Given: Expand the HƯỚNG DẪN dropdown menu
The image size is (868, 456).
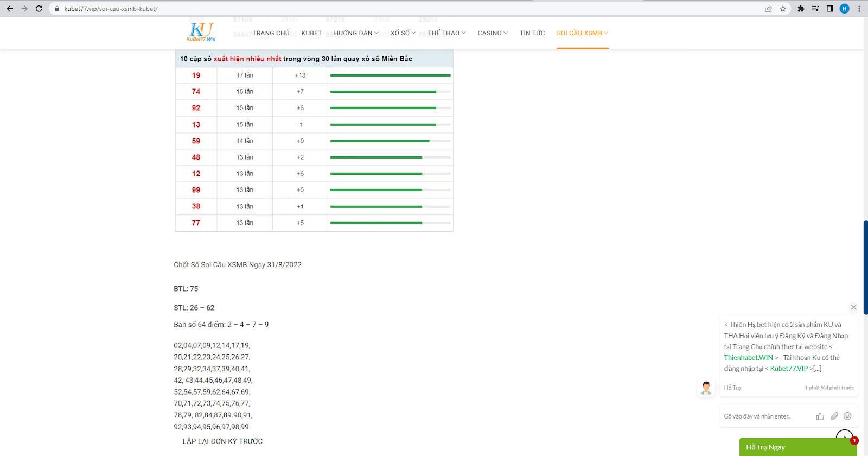Looking at the screenshot, I should click(x=356, y=33).
